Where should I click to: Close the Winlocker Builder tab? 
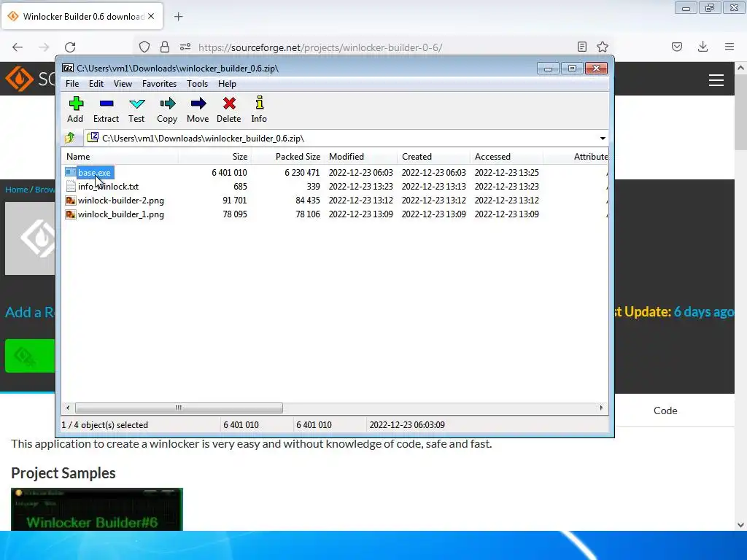point(151,16)
